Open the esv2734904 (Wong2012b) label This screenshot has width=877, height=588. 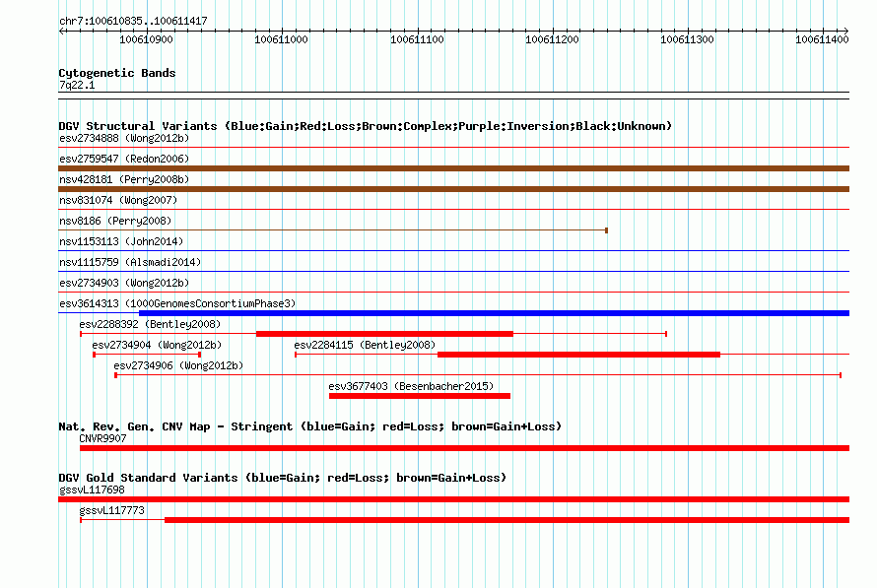[x=157, y=345]
